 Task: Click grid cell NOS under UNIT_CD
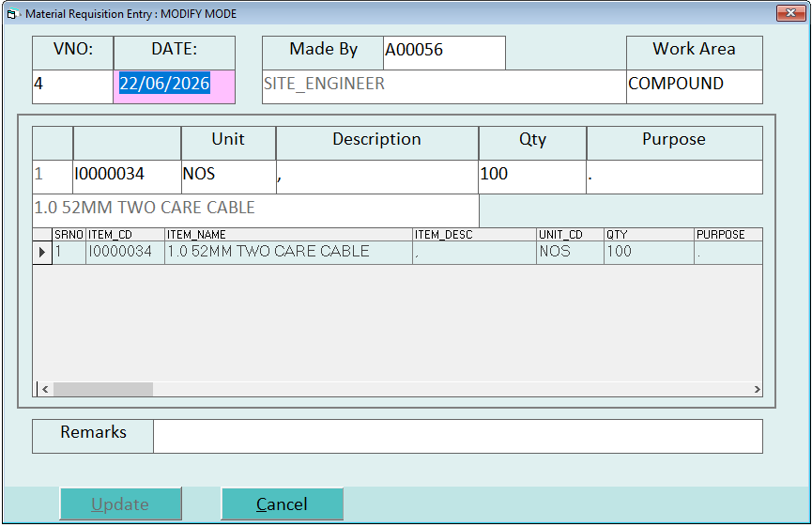tap(570, 253)
